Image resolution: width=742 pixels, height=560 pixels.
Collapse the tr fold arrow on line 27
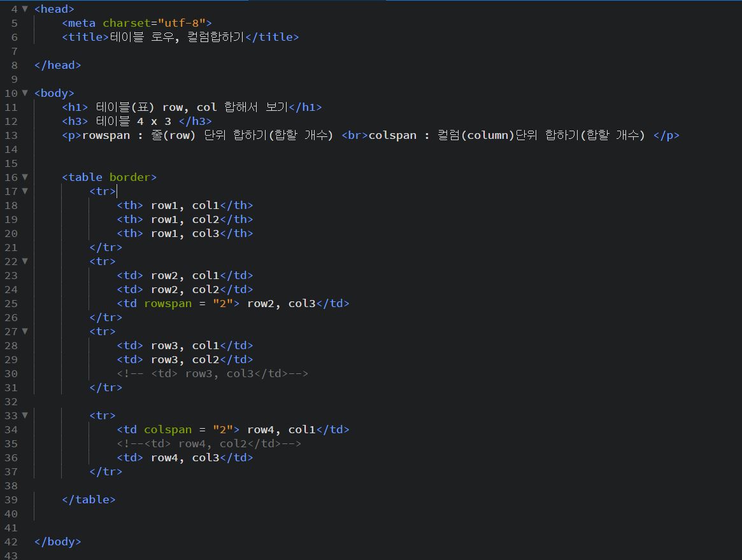(x=25, y=331)
